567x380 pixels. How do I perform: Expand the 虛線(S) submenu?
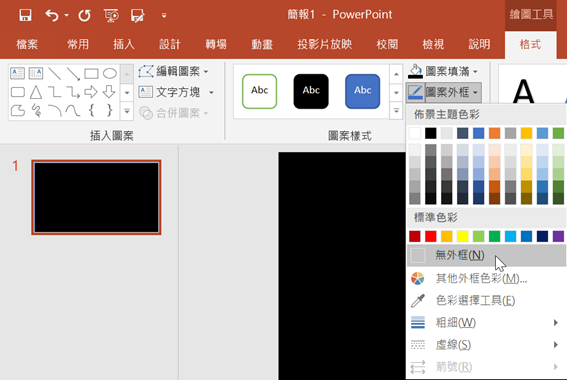486,345
